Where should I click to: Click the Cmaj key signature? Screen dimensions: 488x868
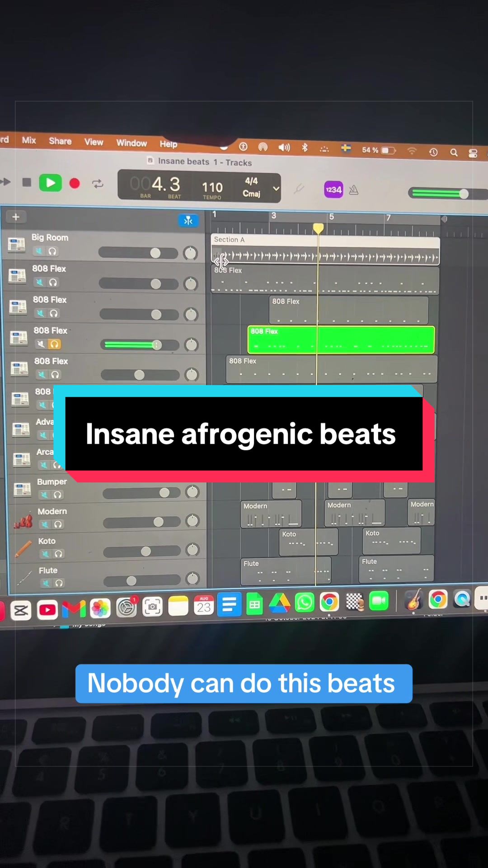251,194
